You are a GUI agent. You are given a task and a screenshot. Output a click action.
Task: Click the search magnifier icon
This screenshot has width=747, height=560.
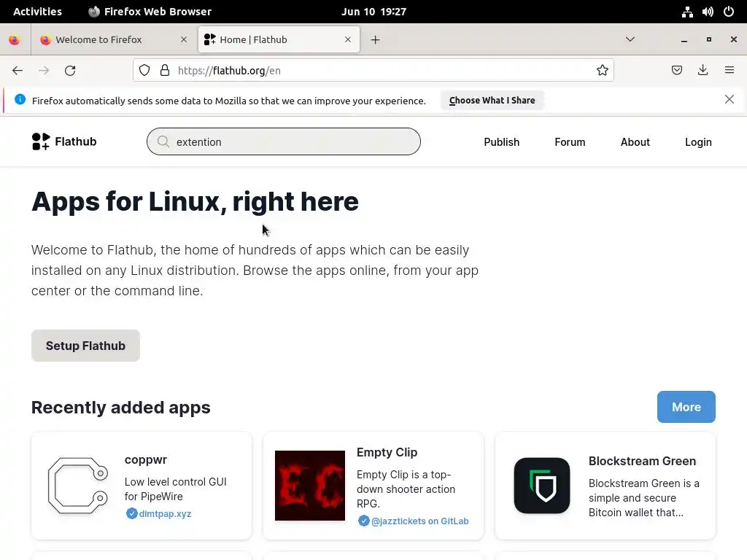click(x=163, y=141)
